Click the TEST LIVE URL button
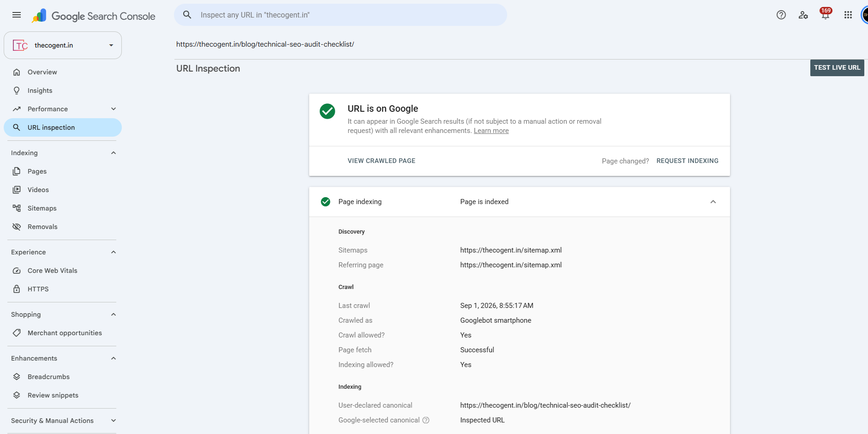Image resolution: width=868 pixels, height=434 pixels. click(x=837, y=68)
